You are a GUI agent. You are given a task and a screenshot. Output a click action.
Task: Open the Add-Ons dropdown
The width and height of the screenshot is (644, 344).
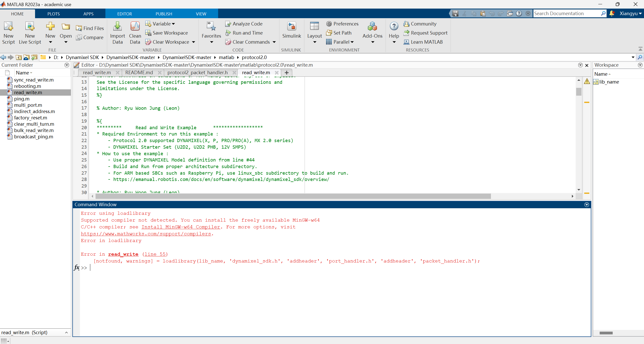click(x=372, y=33)
